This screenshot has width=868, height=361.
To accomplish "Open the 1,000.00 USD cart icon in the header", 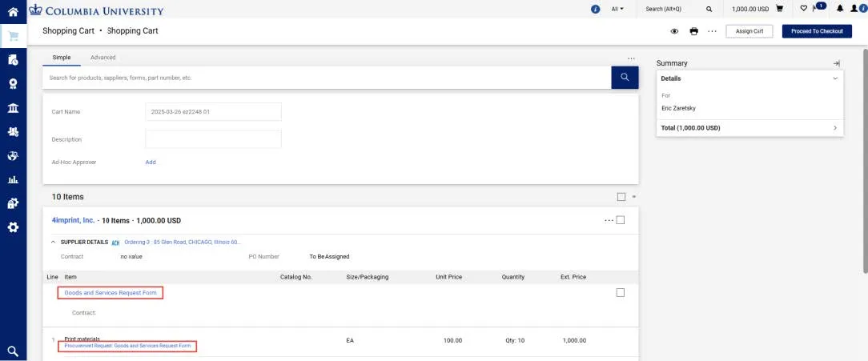I will coord(779,9).
